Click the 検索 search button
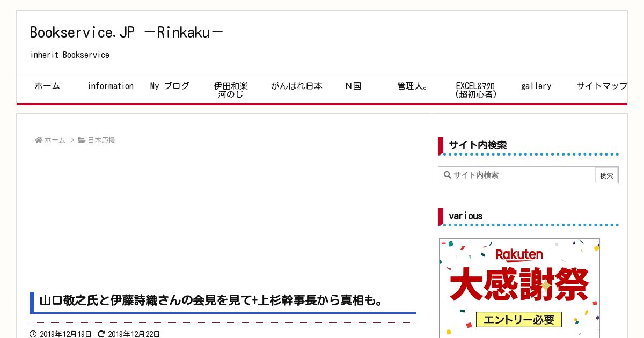This screenshot has height=338, width=644. tap(606, 175)
